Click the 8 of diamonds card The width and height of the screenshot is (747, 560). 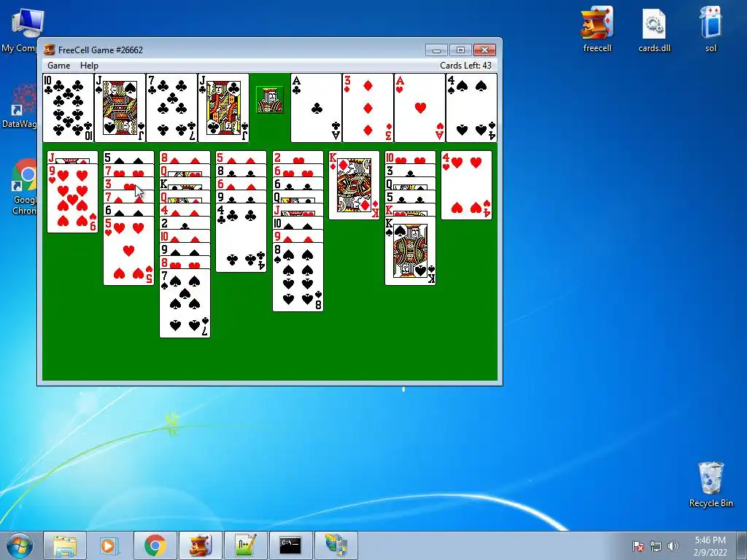click(x=185, y=157)
